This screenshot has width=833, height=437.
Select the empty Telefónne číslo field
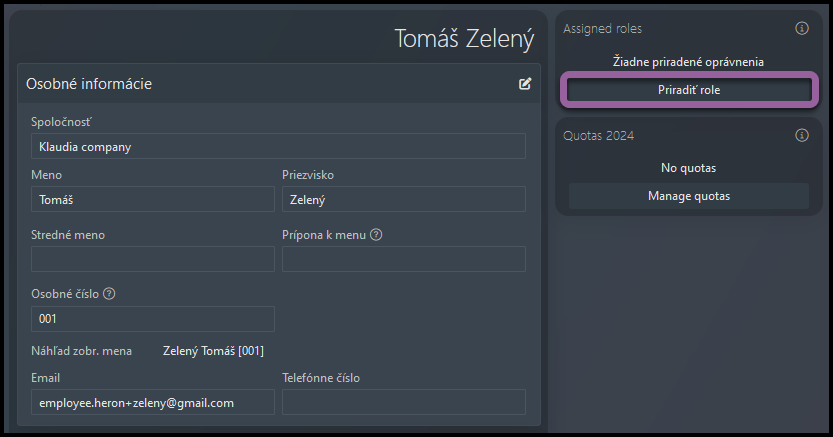click(x=404, y=402)
